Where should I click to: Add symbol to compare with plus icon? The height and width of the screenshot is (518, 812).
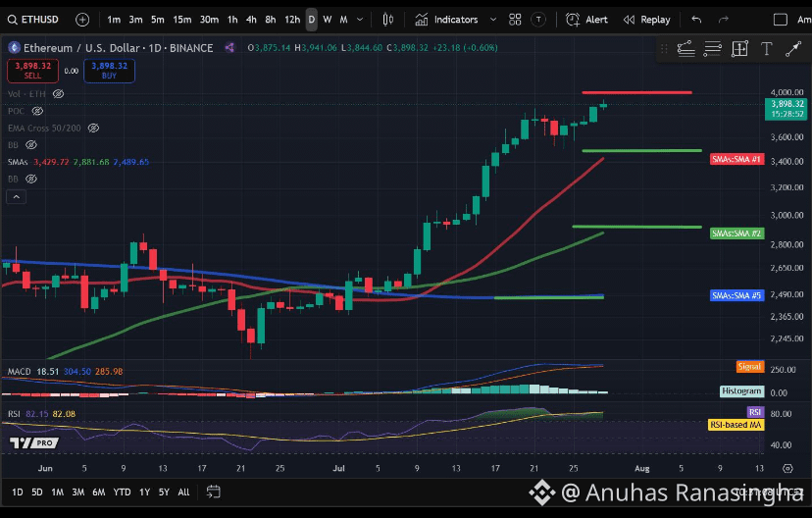tap(82, 20)
